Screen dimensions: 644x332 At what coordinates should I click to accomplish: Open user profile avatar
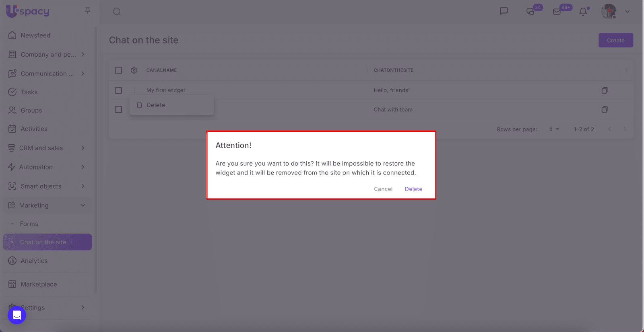pos(609,12)
